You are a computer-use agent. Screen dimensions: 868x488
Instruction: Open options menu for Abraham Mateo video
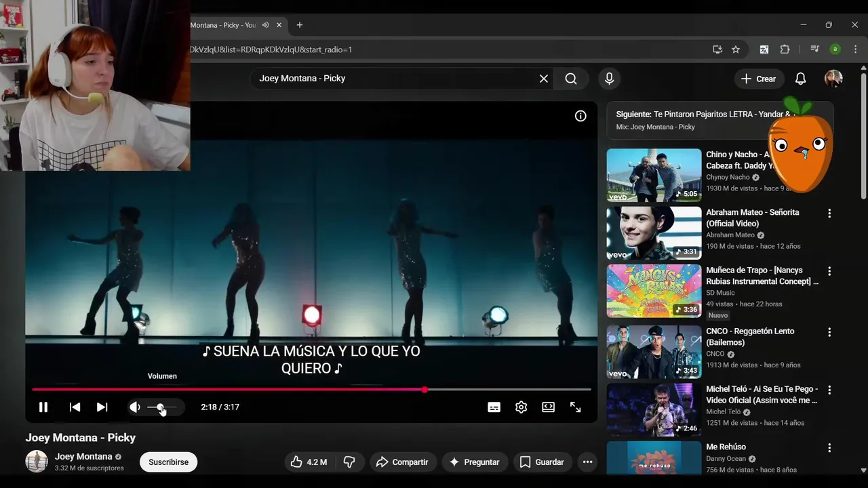click(x=829, y=213)
